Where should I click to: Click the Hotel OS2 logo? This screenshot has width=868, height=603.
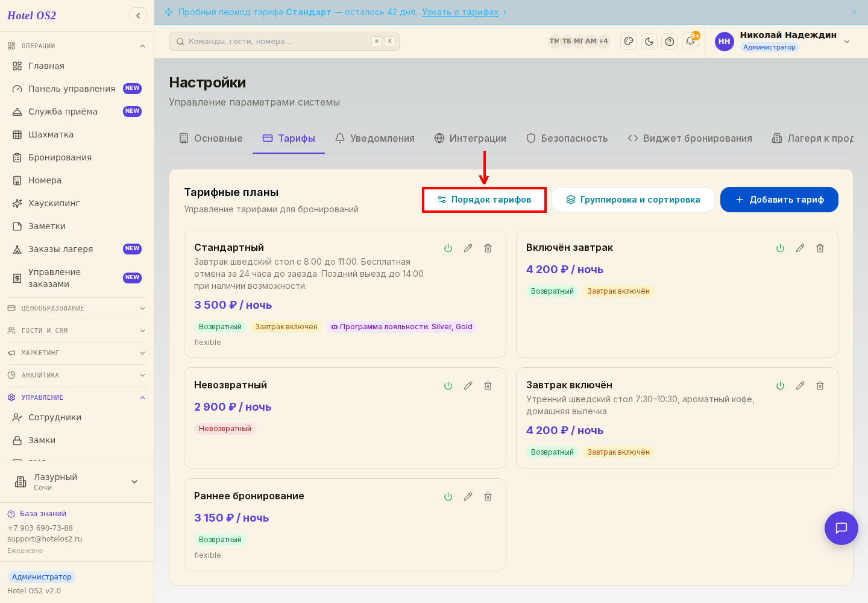pyautogui.click(x=32, y=16)
